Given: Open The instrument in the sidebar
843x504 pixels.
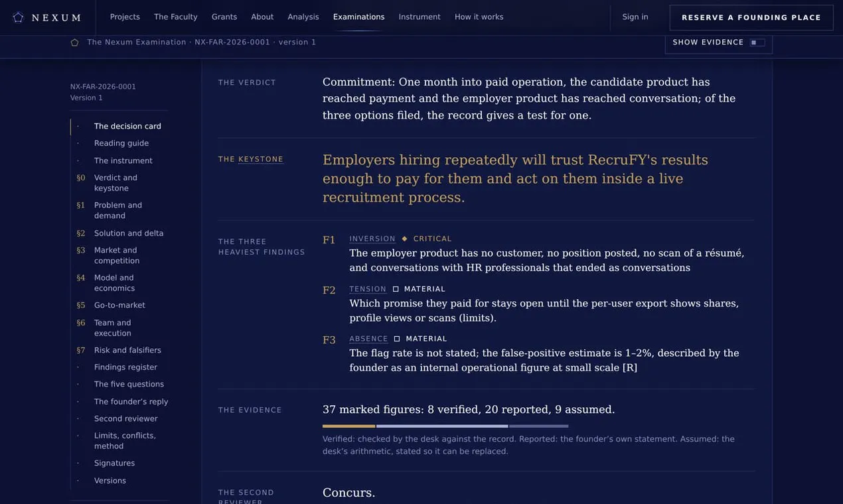Looking at the screenshot, I should tap(123, 160).
